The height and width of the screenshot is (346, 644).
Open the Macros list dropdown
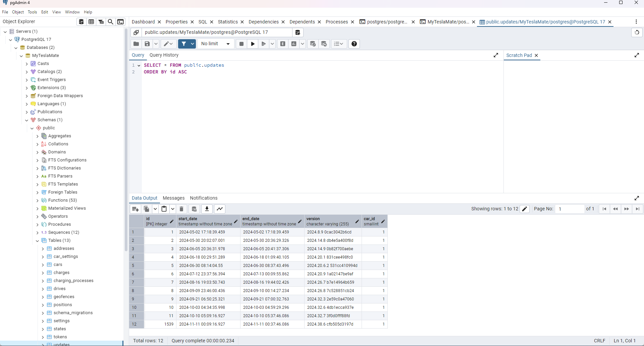click(339, 44)
